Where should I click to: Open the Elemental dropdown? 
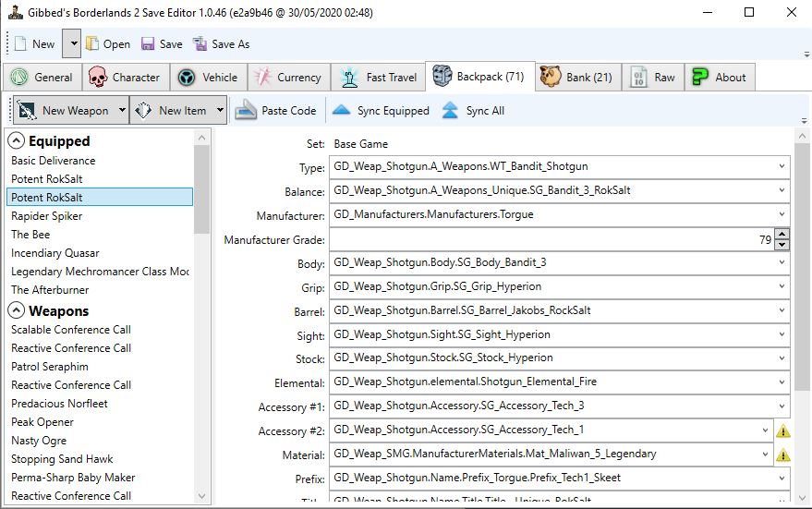[782, 382]
